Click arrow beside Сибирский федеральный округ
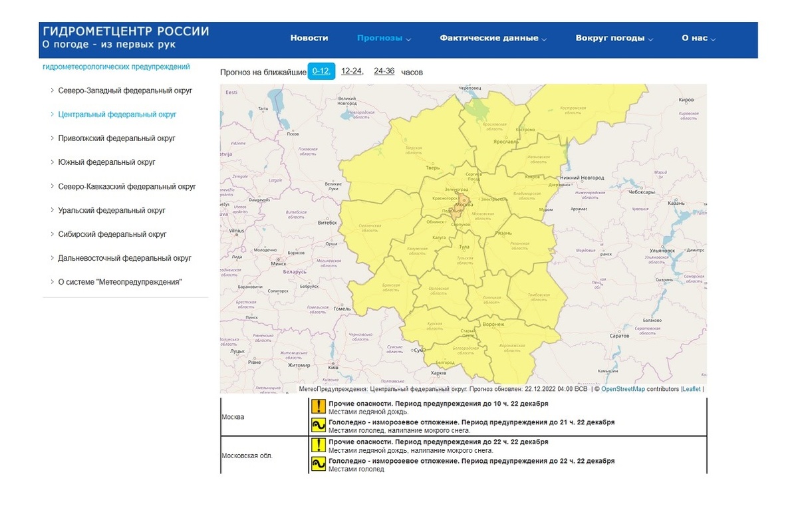798x532 pixels. pyautogui.click(x=53, y=234)
